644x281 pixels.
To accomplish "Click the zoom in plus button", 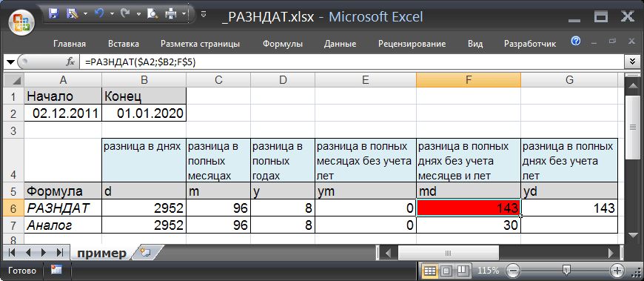I will (x=617, y=271).
